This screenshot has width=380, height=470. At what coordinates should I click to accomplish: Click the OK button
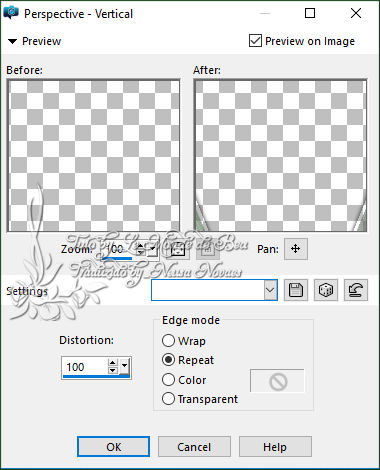click(x=113, y=447)
